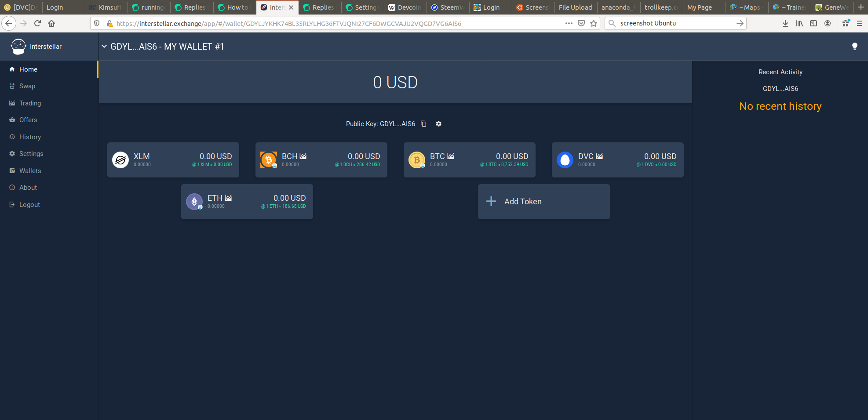
Task: Click GDYL...AIS6 under Recent Activity
Action: click(780, 89)
